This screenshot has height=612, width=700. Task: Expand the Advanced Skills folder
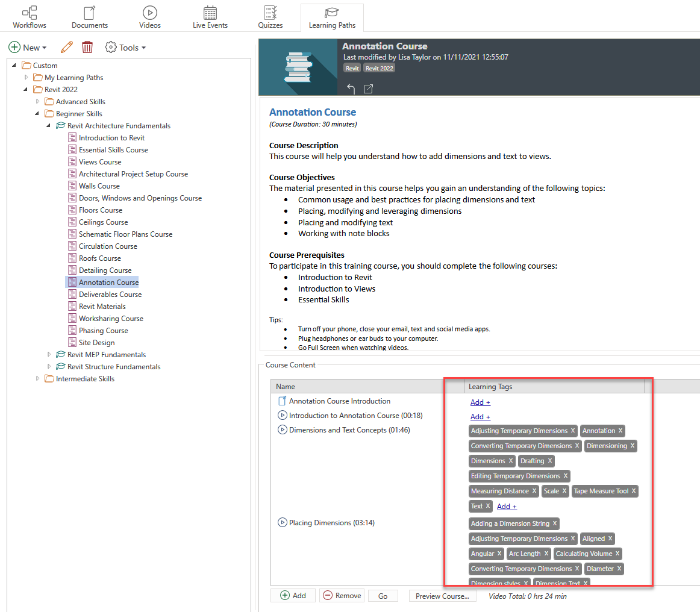click(37, 101)
